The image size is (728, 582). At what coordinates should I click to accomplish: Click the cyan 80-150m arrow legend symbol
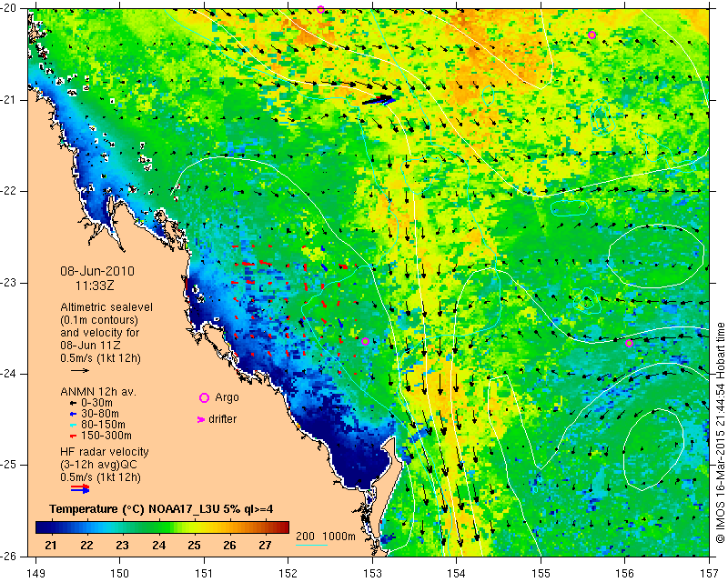pos(73,425)
